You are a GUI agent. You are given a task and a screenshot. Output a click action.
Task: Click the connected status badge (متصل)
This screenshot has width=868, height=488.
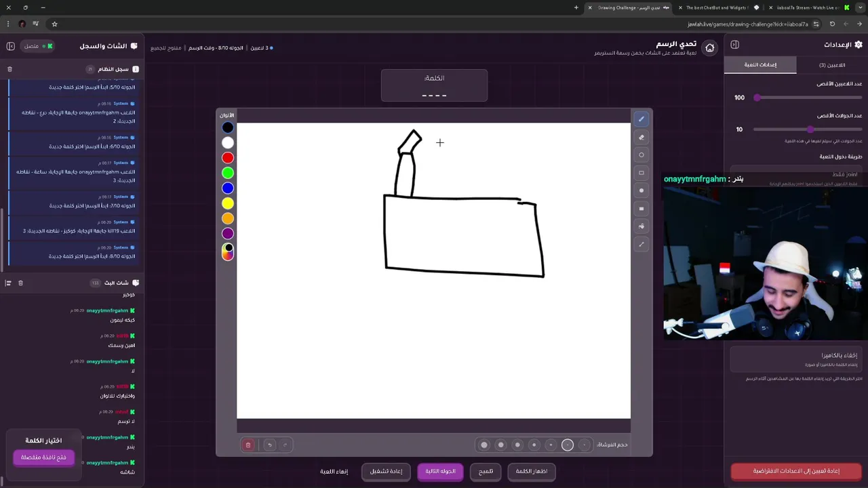pyautogui.click(x=39, y=46)
